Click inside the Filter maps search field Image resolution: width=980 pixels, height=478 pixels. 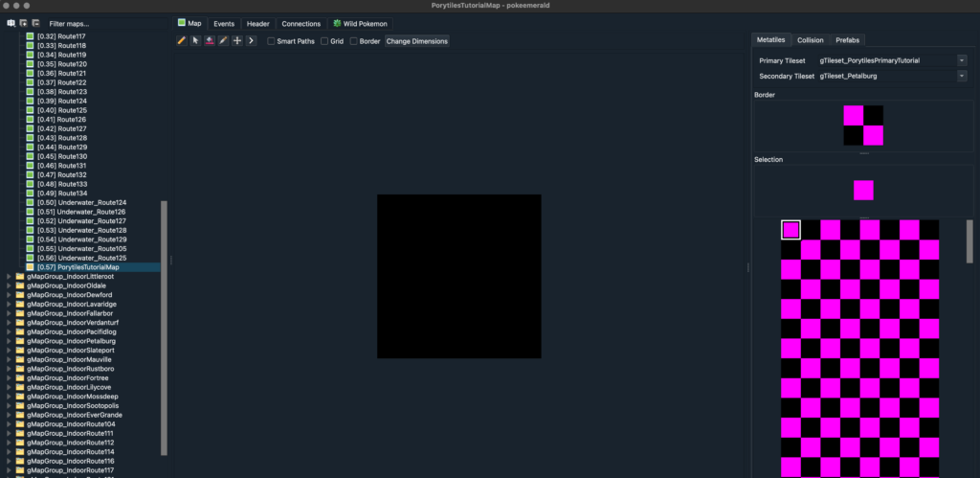(x=105, y=24)
